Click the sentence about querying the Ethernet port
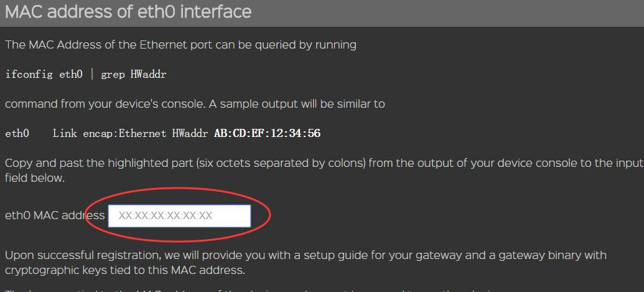The height and width of the screenshot is (292, 644). pos(180,45)
